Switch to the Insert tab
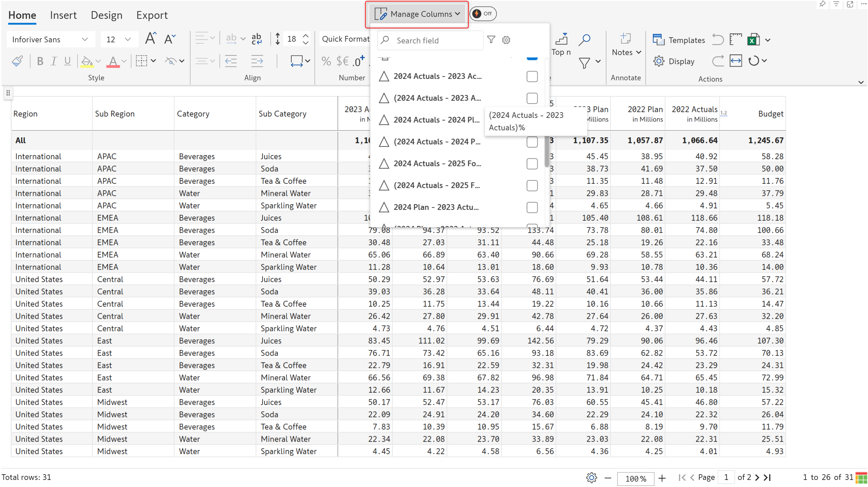This screenshot has width=868, height=487. pos(63,15)
